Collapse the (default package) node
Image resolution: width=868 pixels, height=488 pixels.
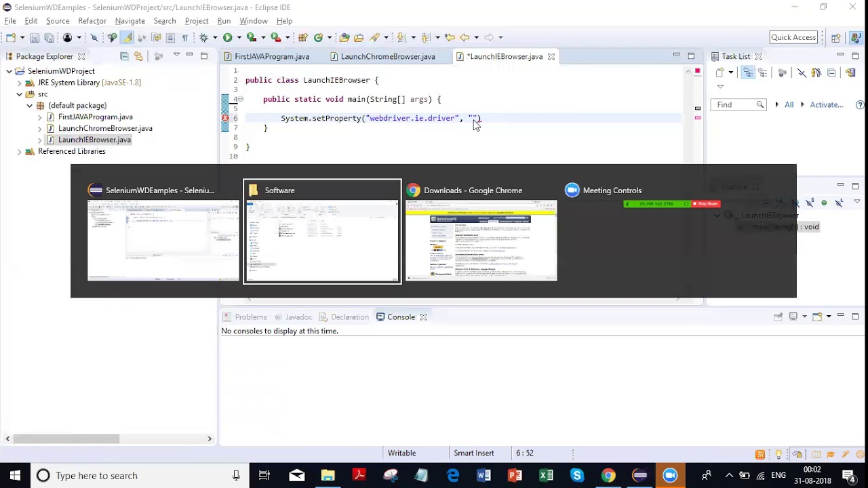coord(30,105)
